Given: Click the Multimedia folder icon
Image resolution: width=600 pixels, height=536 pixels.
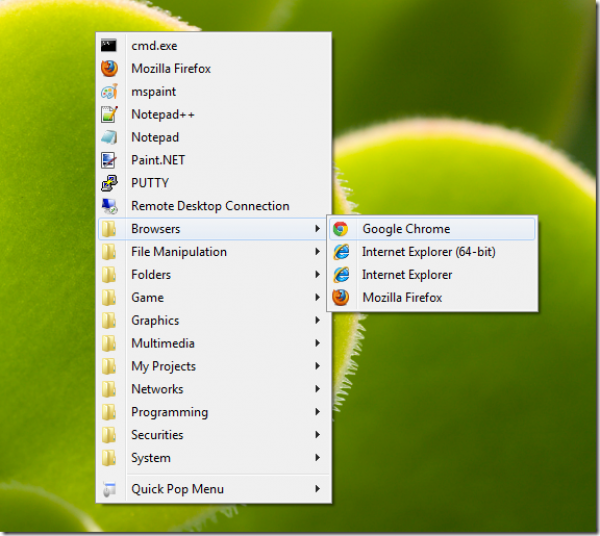Looking at the screenshot, I should (109, 344).
